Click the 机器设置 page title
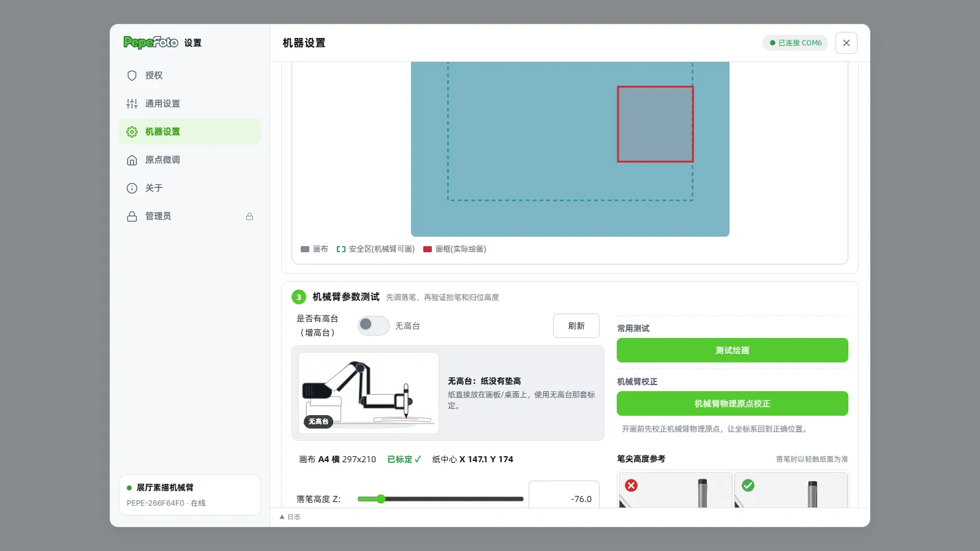 pyautogui.click(x=304, y=43)
